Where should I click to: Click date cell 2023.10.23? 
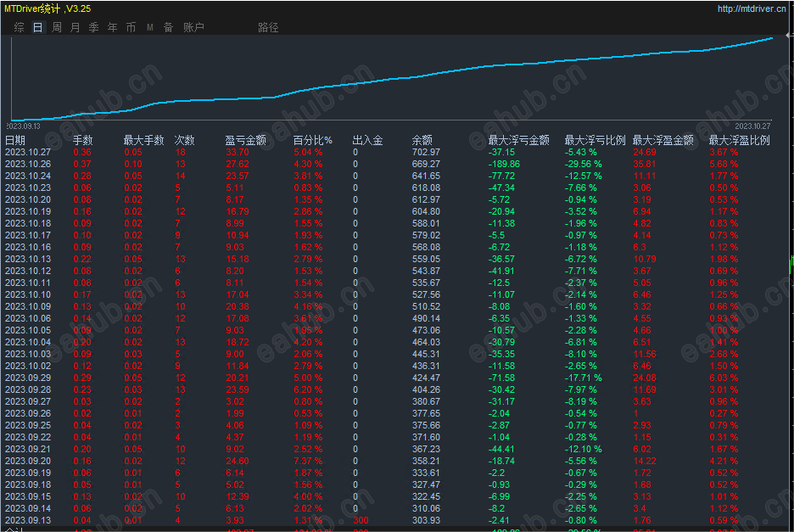click(28, 188)
